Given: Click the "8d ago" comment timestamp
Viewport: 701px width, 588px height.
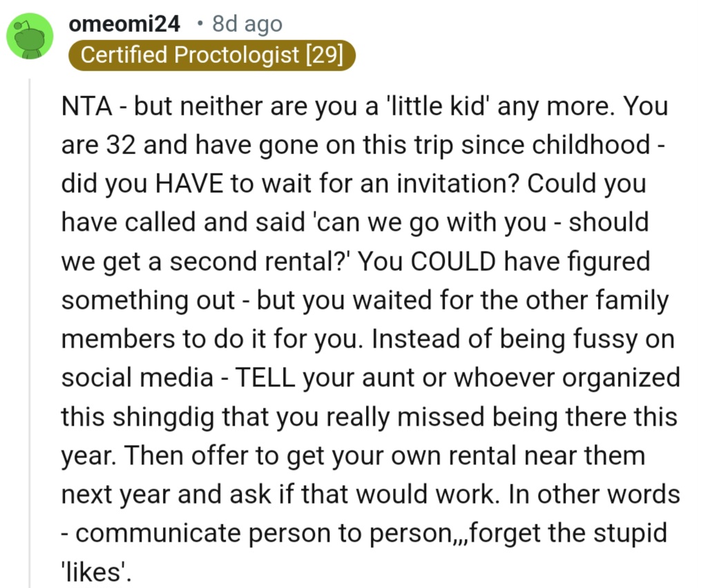Looking at the screenshot, I should [247, 24].
